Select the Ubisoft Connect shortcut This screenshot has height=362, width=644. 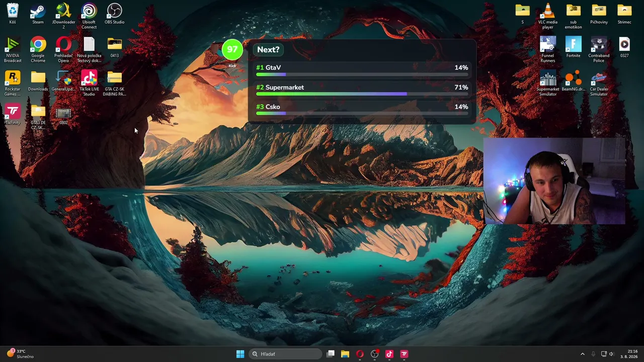[89, 16]
